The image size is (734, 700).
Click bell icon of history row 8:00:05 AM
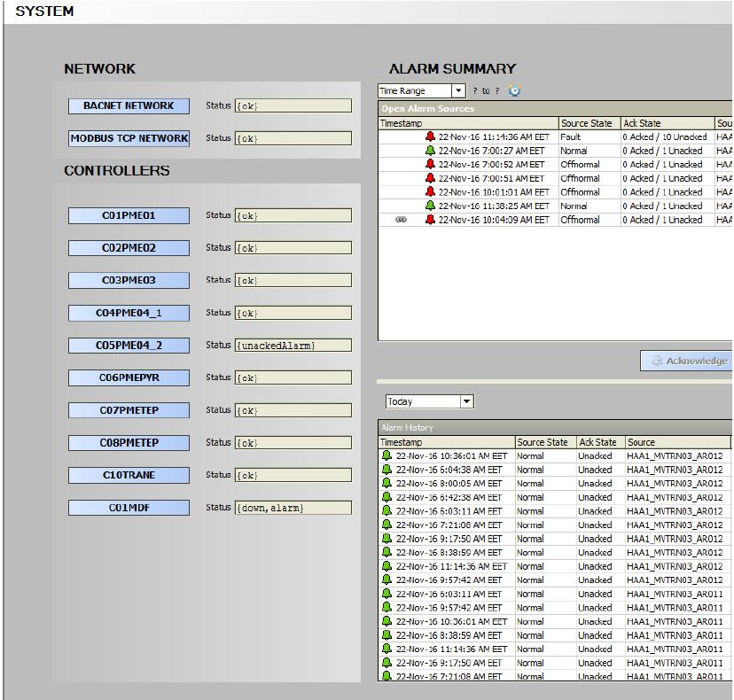387,484
